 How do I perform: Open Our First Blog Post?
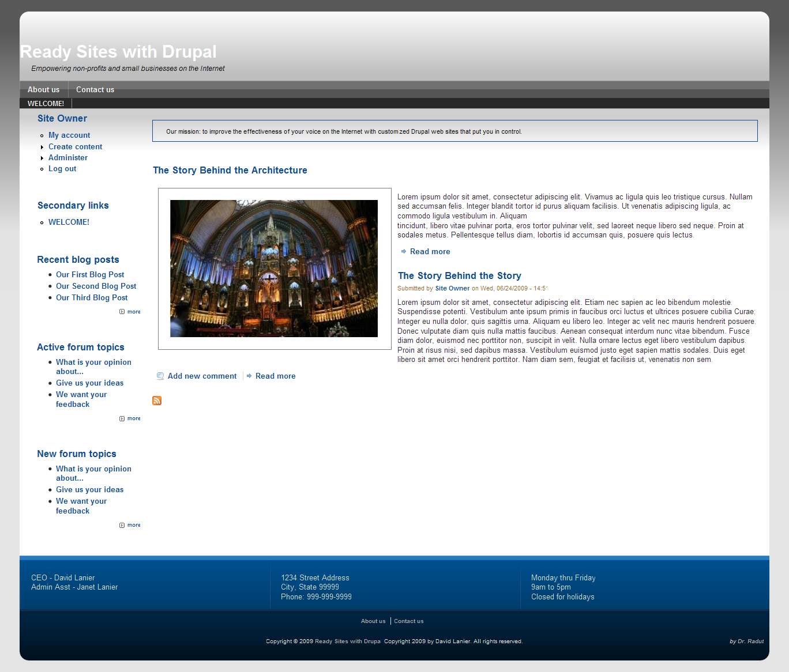coord(90,275)
